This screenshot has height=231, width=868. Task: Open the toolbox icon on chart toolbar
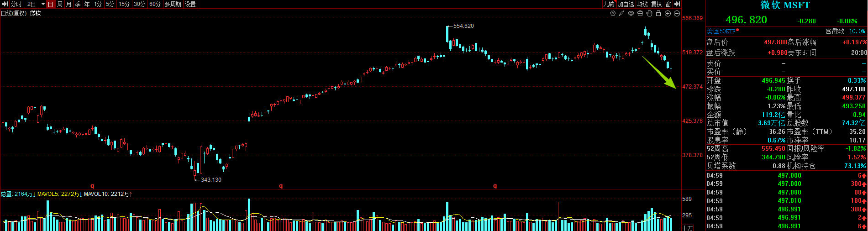[640, 14]
